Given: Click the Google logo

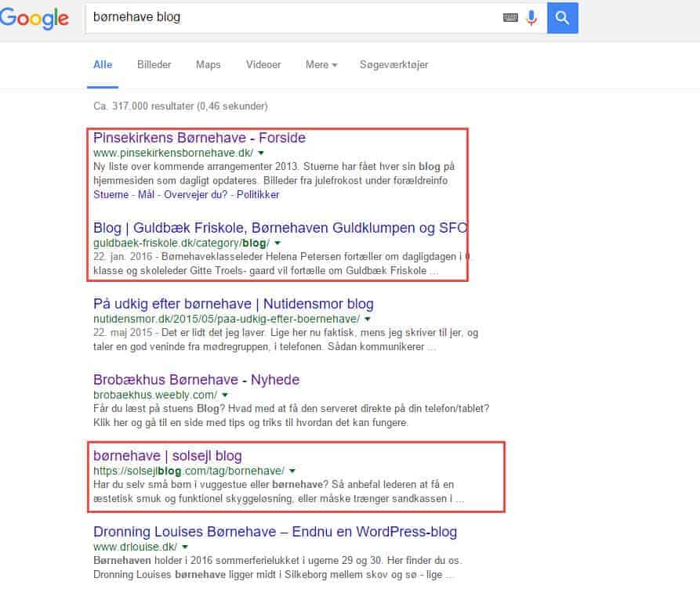Looking at the screenshot, I should [x=34, y=18].
